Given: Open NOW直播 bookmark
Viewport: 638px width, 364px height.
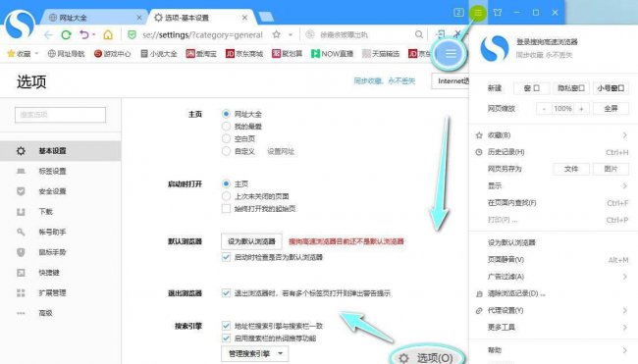Looking at the screenshot, I should coord(332,54).
